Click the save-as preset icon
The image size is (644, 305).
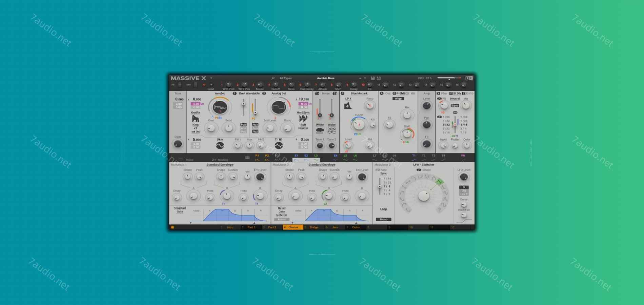[x=379, y=78]
